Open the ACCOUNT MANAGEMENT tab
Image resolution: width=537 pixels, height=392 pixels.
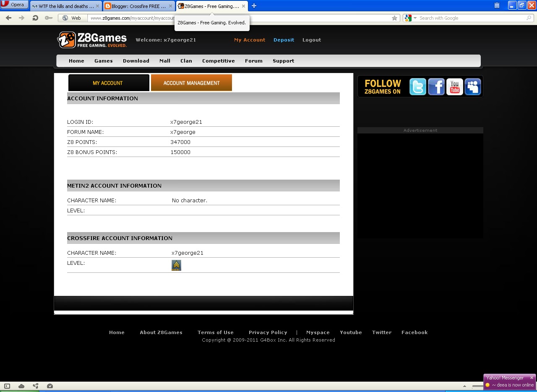click(191, 83)
